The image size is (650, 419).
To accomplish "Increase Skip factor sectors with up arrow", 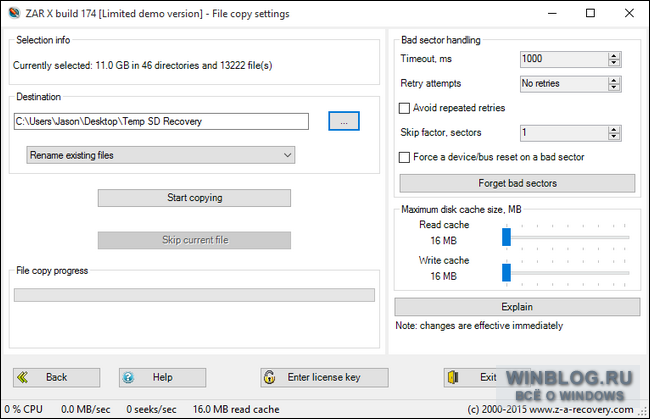I will 614,130.
